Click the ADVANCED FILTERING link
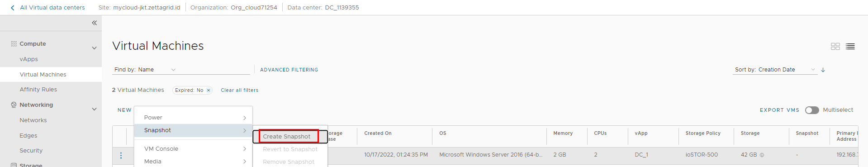 289,70
